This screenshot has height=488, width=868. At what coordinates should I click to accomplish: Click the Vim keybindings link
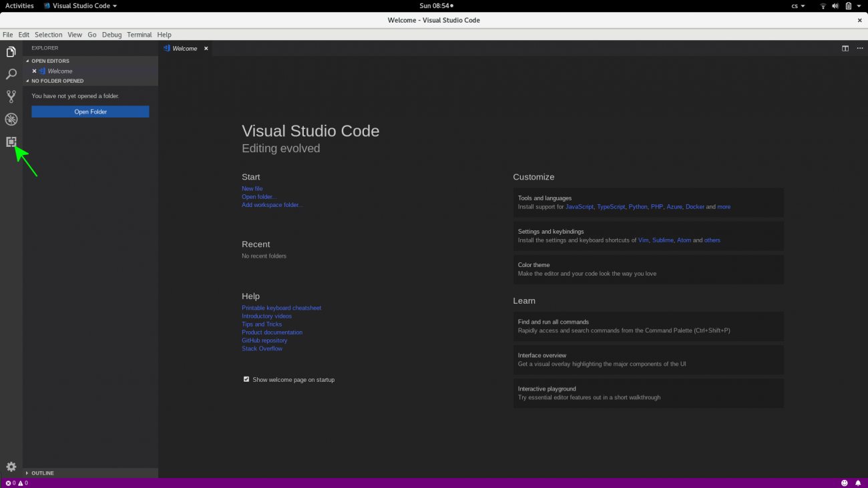[644, 240]
